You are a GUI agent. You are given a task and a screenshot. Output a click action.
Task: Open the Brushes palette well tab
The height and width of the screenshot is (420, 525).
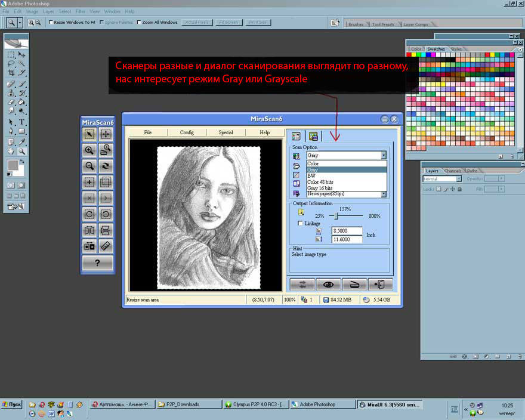click(x=356, y=24)
